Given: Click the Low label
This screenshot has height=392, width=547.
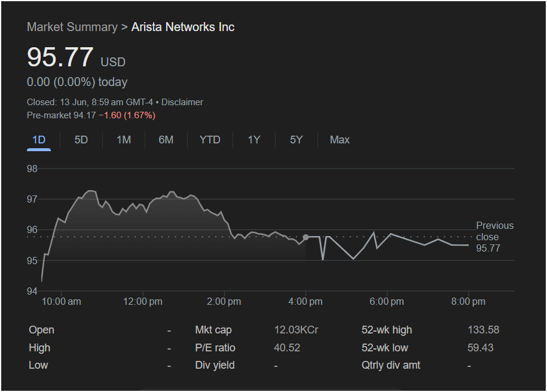Looking at the screenshot, I should (38, 365).
